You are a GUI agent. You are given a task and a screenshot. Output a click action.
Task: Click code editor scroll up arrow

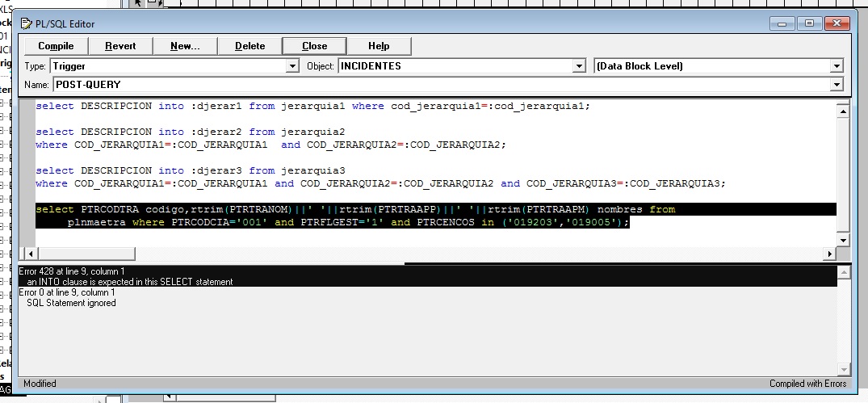pyautogui.click(x=842, y=111)
